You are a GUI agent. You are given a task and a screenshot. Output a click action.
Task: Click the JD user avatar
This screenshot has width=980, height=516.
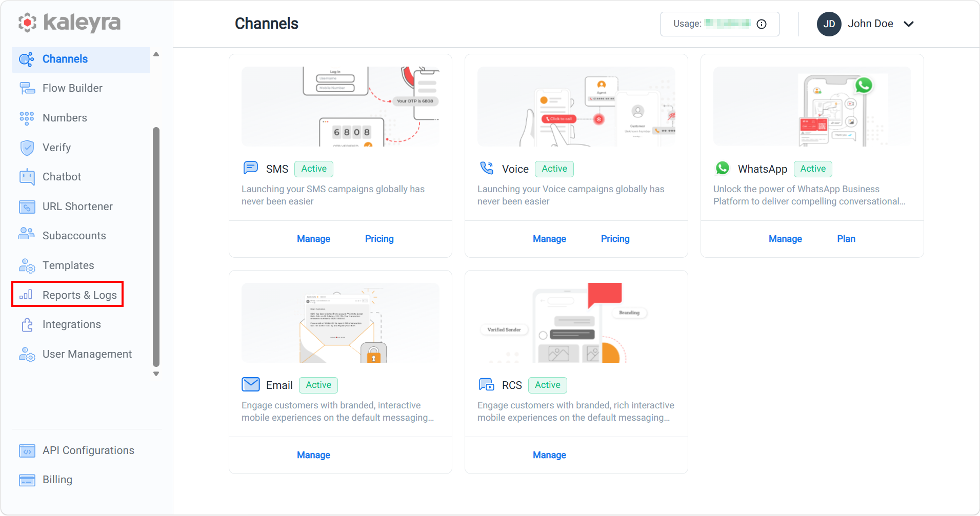click(829, 24)
